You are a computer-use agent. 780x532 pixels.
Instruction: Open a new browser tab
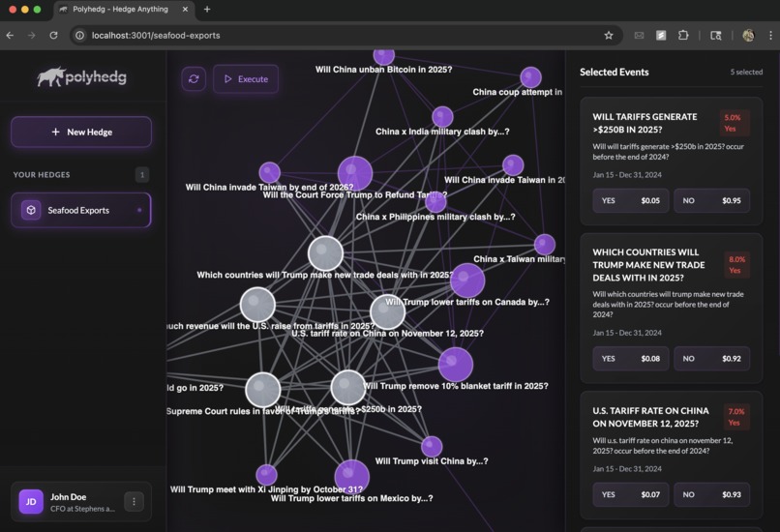(207, 9)
